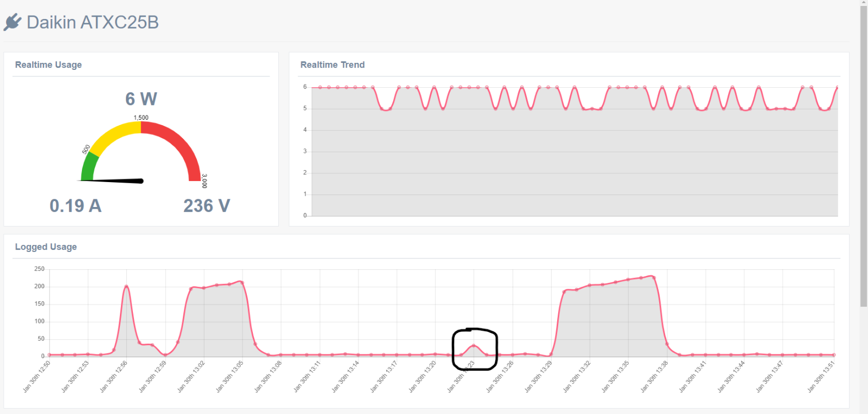
Task: Click the Jan 30th 13:51 axis label
Action: (821, 377)
